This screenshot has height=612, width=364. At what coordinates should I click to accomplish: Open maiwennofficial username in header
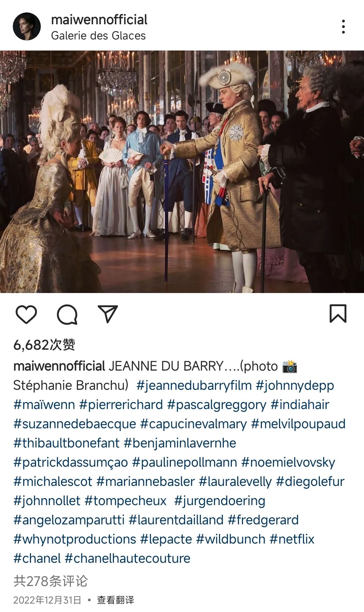(x=99, y=20)
